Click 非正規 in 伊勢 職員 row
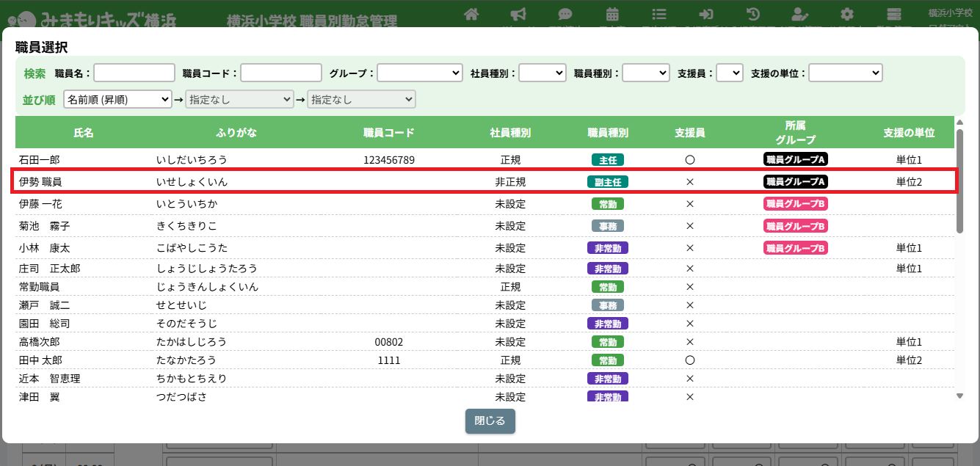Image resolution: width=980 pixels, height=466 pixels. (x=510, y=181)
